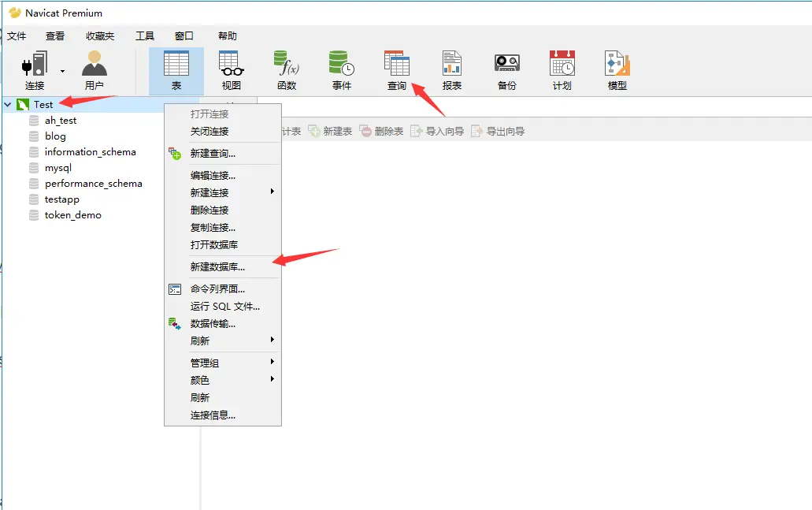The height and width of the screenshot is (510, 812).
Task: Open the 查询 (Query) toolbar icon
Action: click(x=397, y=70)
